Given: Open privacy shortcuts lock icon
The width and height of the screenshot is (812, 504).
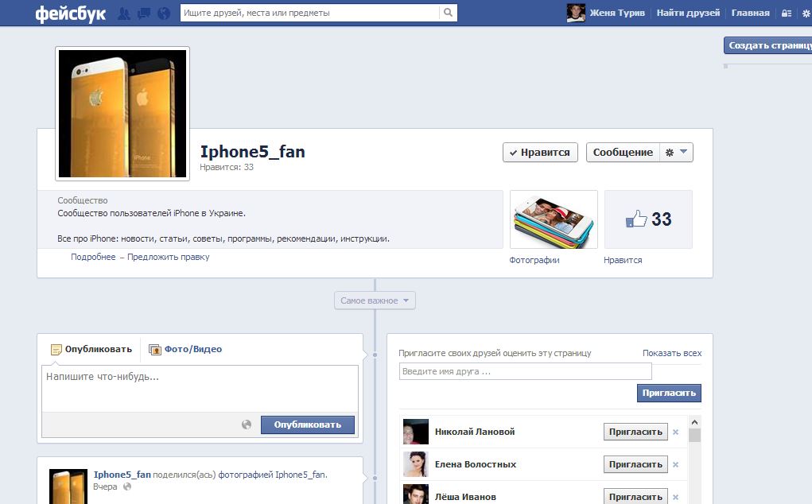Looking at the screenshot, I should coord(786,14).
